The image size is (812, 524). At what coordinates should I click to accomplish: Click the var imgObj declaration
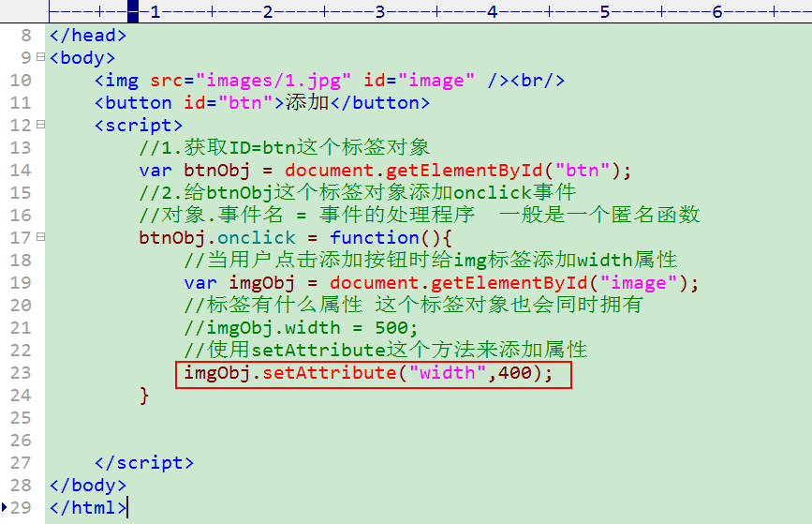239,283
